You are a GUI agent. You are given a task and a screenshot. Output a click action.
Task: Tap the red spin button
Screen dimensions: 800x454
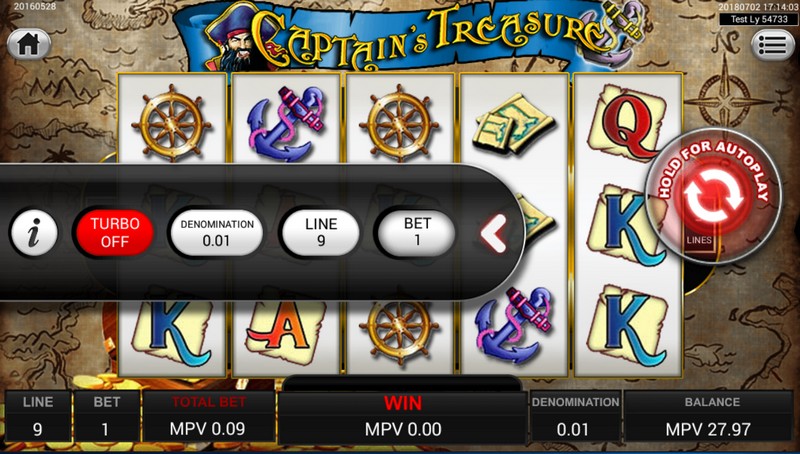pos(713,196)
